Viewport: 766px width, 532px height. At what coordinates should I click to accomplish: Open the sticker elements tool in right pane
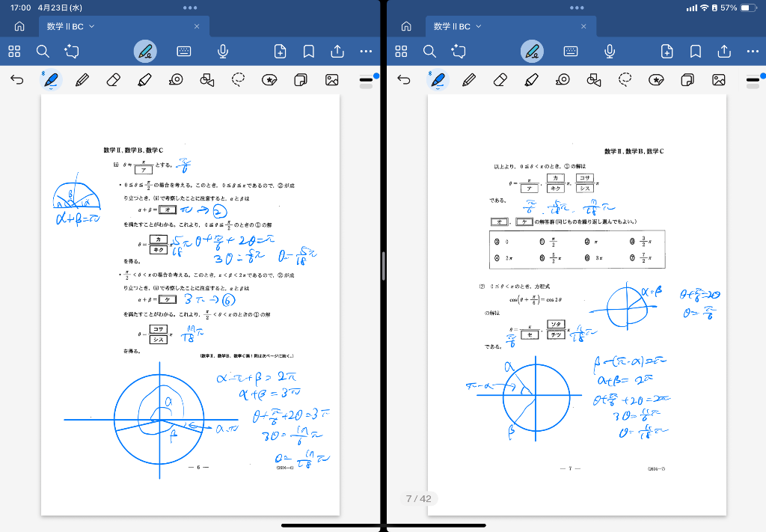pyautogui.click(x=657, y=79)
